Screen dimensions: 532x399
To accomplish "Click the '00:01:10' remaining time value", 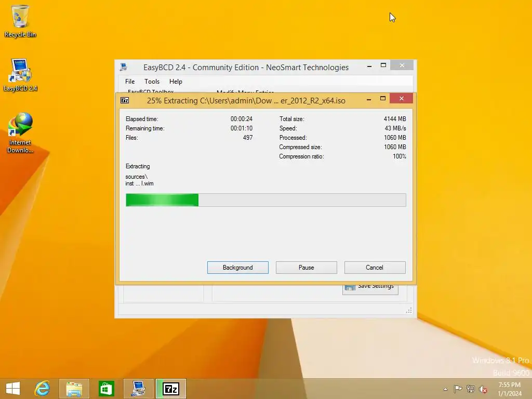I will (x=241, y=128).
